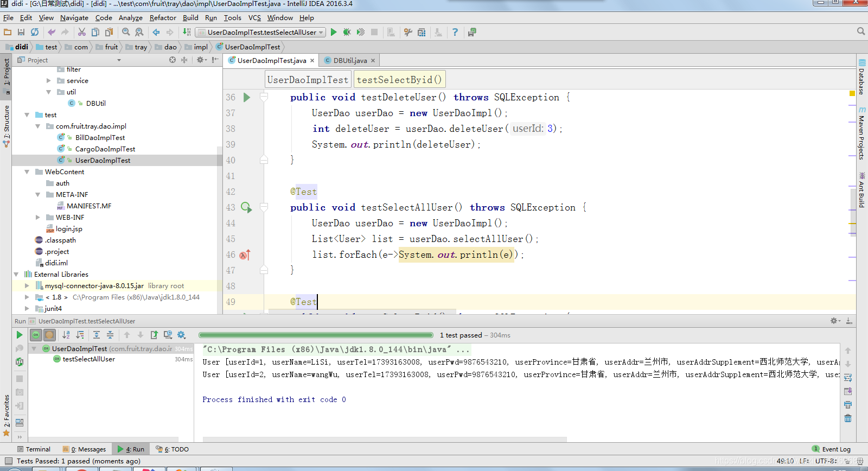This screenshot has height=471, width=868.
Task: Click the Paste toolbar icon
Action: coord(109,32)
